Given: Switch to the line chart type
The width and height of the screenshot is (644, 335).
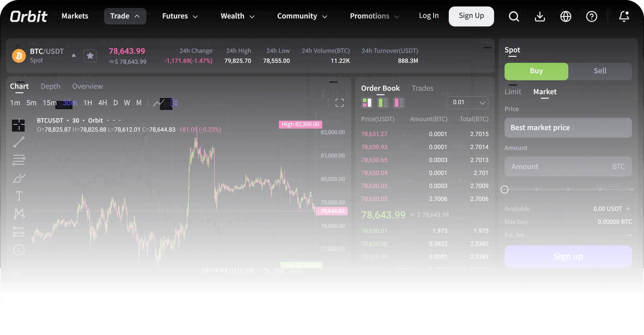Looking at the screenshot, I should tap(159, 103).
